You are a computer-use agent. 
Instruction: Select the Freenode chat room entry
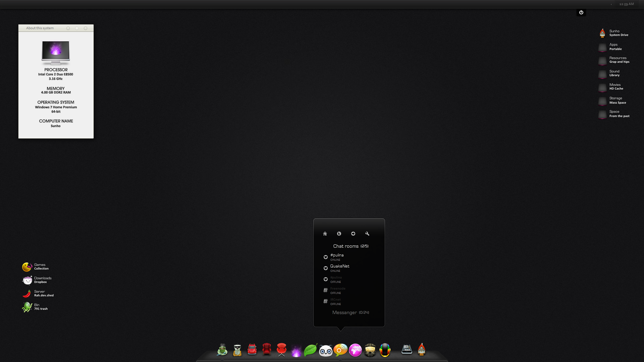pyautogui.click(x=338, y=289)
